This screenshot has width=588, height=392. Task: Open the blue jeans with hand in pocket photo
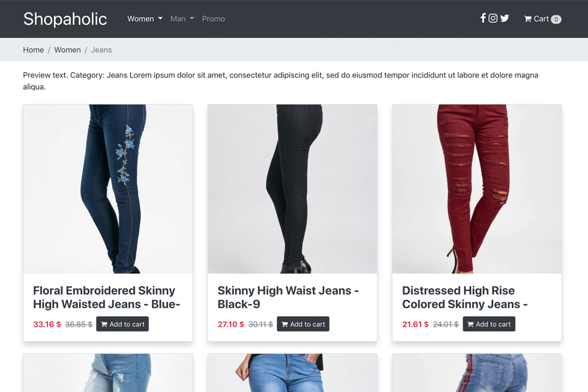coord(292,373)
